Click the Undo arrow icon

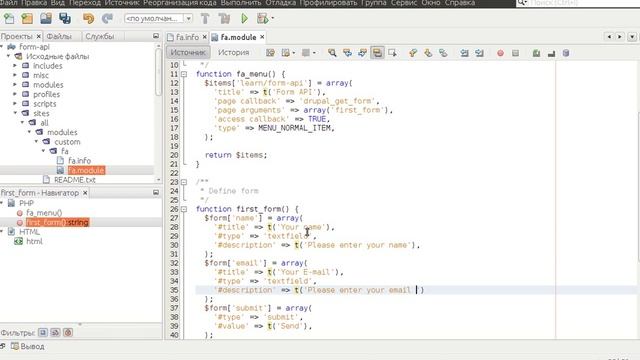(88, 18)
